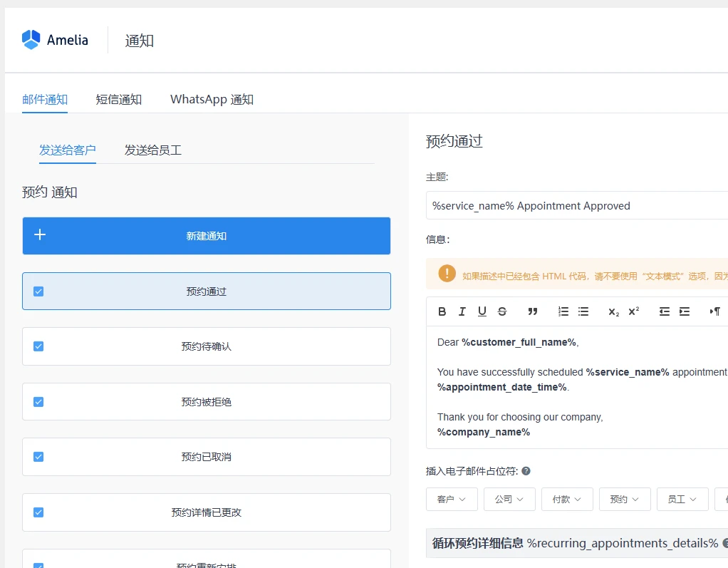Toggle bold formatting in the editor

tap(442, 311)
